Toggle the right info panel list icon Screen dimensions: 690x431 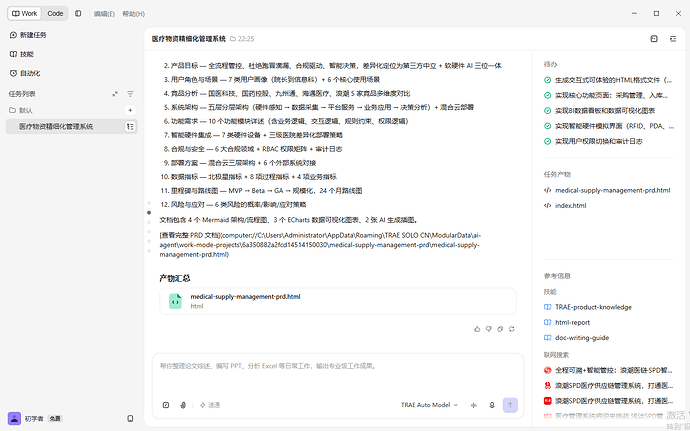[x=673, y=39]
